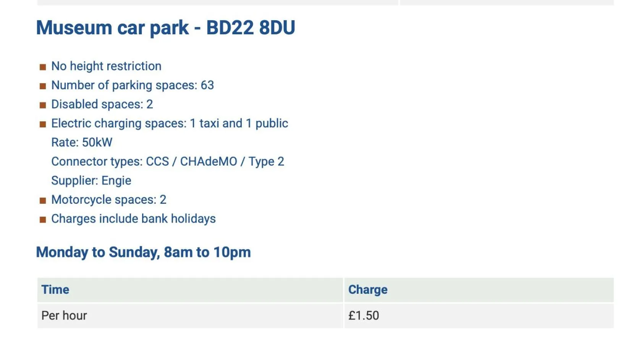
Task: Click the bullet beside Motorcycle spaces
Action: [43, 201]
